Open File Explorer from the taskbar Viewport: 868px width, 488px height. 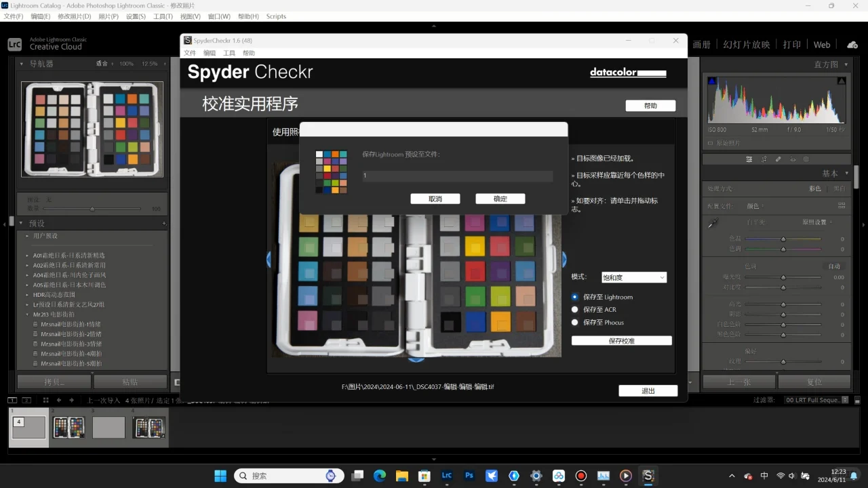(x=401, y=476)
